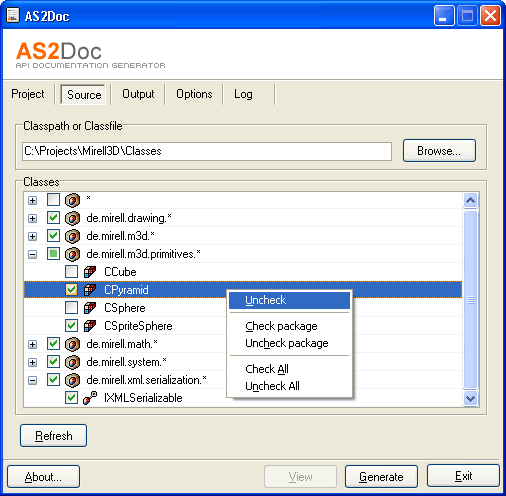The width and height of the screenshot is (506, 496).
Task: Expand the de.mirell.drawing.* node
Action: [32, 219]
